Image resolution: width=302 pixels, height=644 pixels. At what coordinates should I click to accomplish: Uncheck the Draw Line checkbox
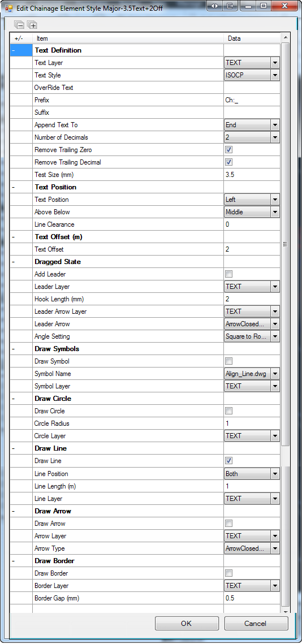(x=229, y=460)
